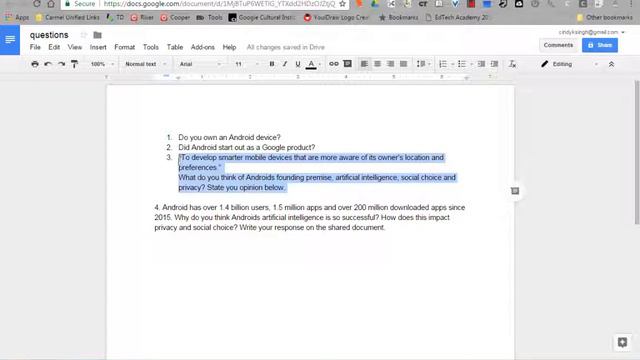Increase the indent
This screenshot has width=640, height=360.
pos(495,64)
